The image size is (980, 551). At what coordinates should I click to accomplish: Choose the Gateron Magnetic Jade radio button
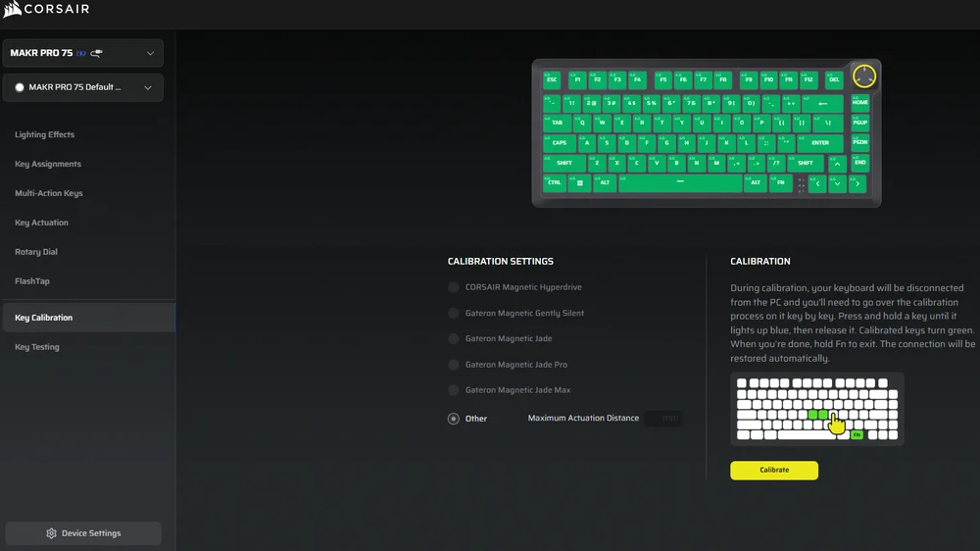click(x=453, y=338)
